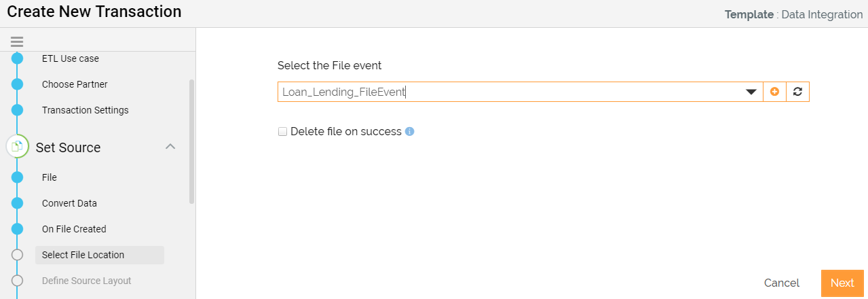Click the Set Source step icon
The width and height of the screenshot is (868, 299).
click(x=18, y=146)
